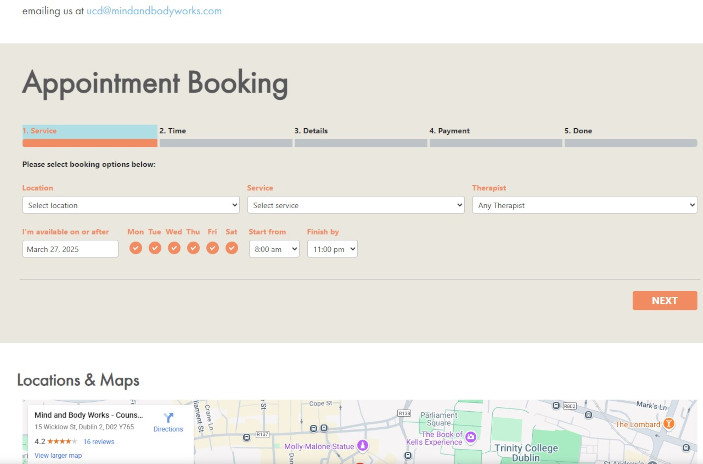This screenshot has width=703, height=464.
Task: Go to the 2. Time step tab
Action: [225, 136]
